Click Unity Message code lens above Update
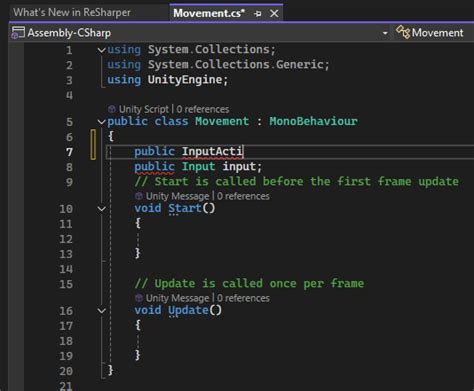The height and width of the screenshot is (391, 474). coord(177,298)
